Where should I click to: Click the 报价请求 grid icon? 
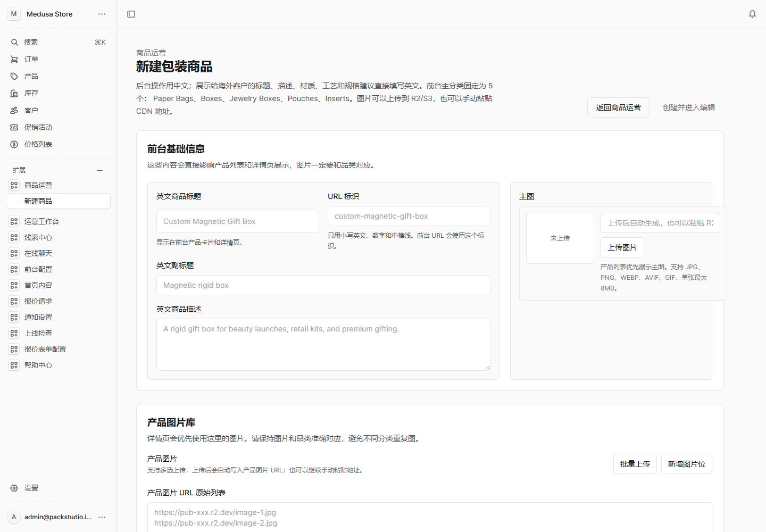14,301
